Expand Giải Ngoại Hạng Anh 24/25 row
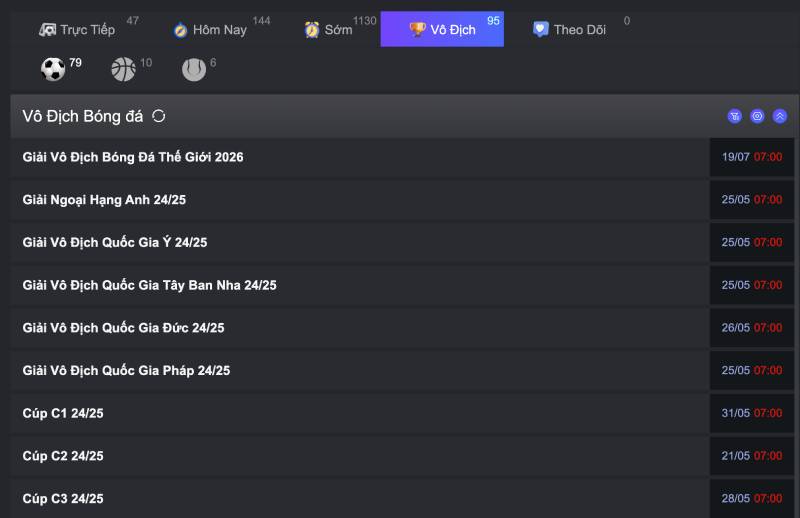 (x=104, y=200)
